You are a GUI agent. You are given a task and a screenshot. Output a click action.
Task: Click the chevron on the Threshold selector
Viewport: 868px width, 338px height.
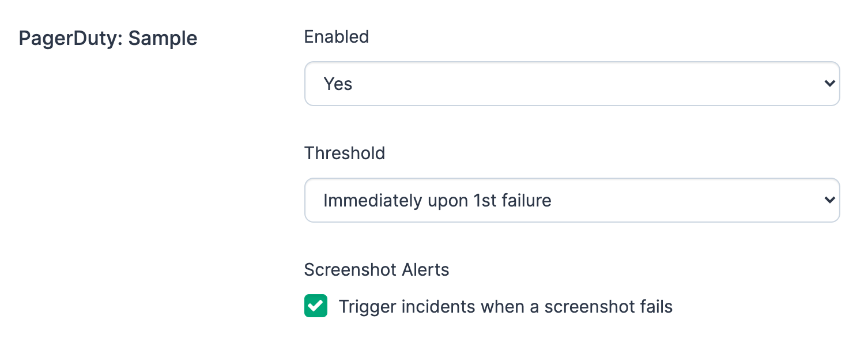coord(830,200)
